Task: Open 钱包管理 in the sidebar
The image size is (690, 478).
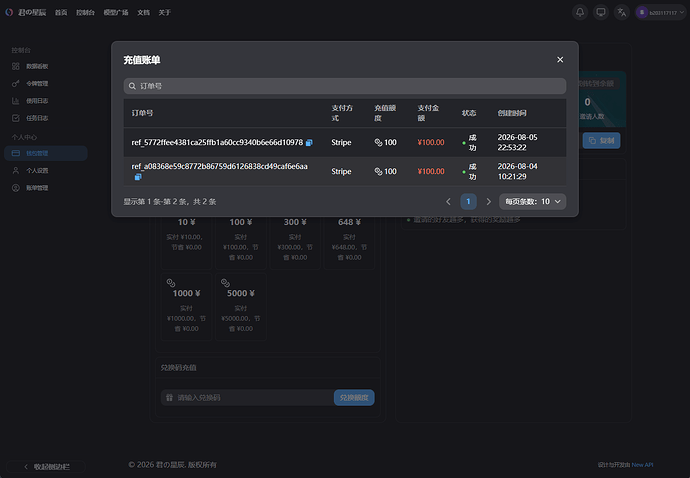Action: pyautogui.click(x=46, y=153)
